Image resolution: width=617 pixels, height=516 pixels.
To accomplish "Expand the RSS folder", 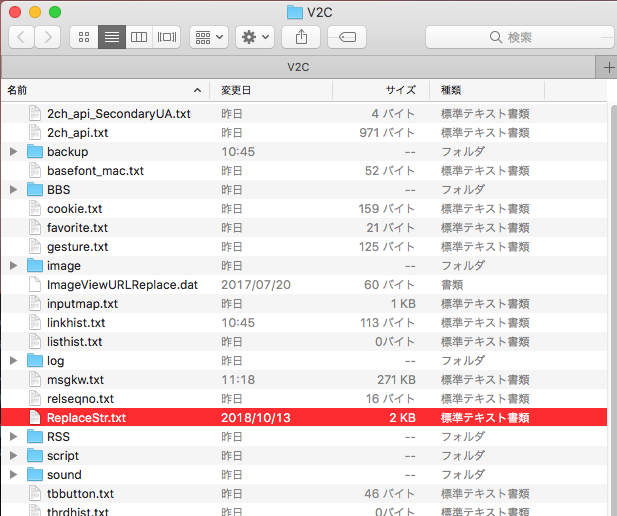I will tap(13, 436).
